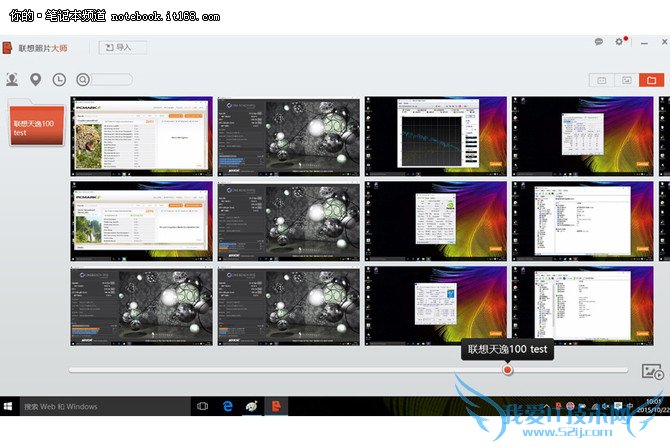Open the third-row first Cinebench thumbnail
The height and width of the screenshot is (447, 670).
tap(141, 306)
